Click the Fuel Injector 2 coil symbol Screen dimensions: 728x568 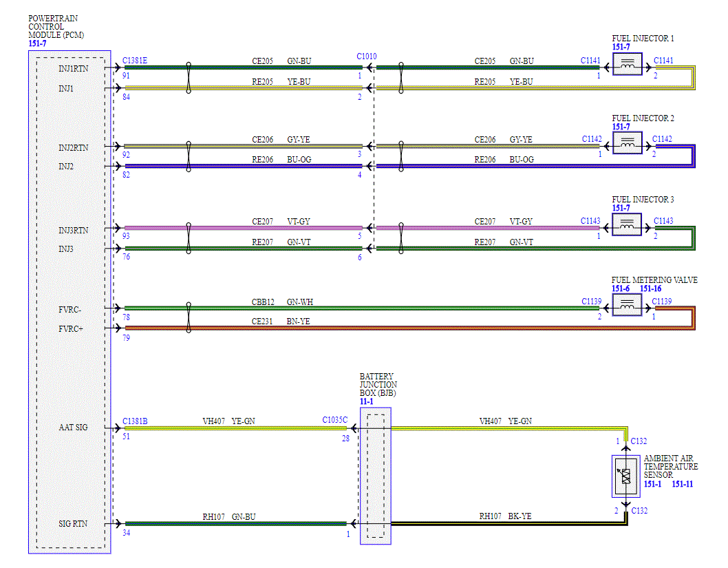[628, 143]
